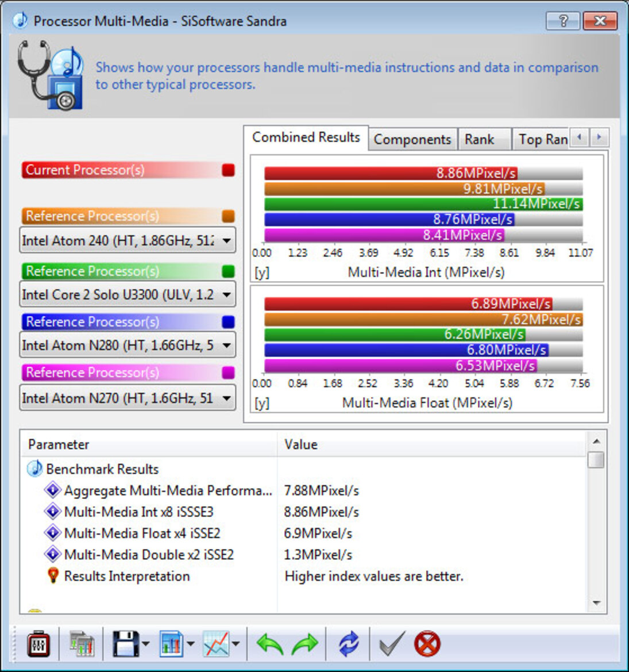Viewport: 629px width, 672px height.
Task: Toggle the green Reference Processor(s) swatch
Action: click(x=228, y=271)
